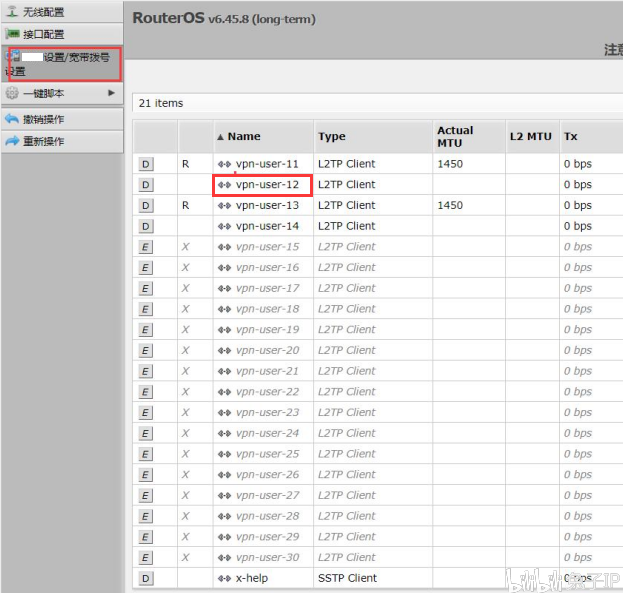
Task: Disable x-help using its D button
Action: pyautogui.click(x=145, y=578)
